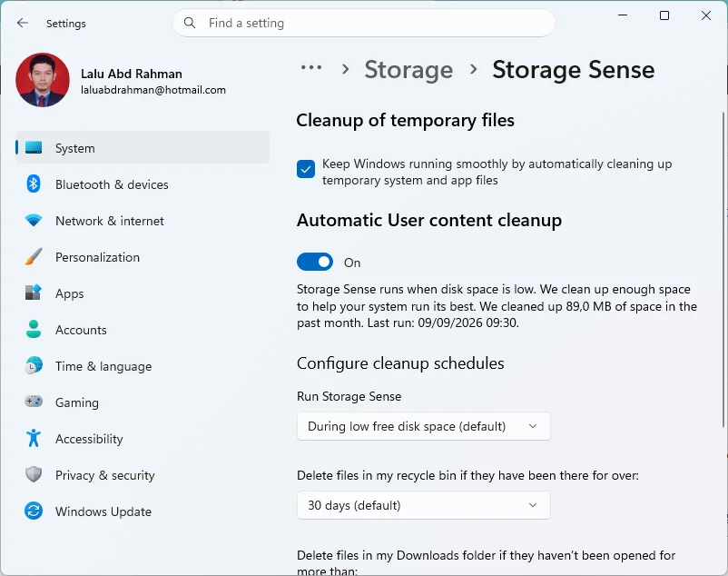This screenshot has width=728, height=576.
Task: Click the Personalization paintbrush icon
Action: (34, 256)
